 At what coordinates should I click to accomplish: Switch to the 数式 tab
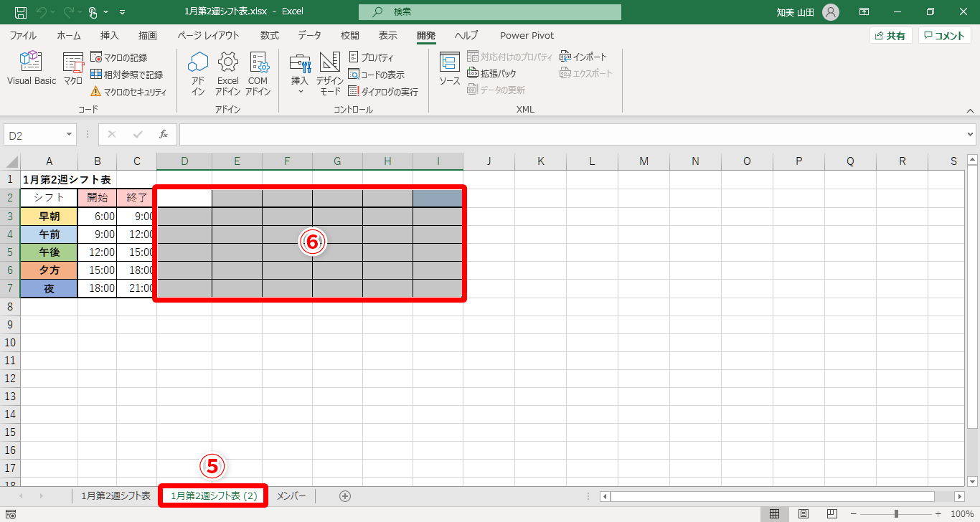[270, 35]
